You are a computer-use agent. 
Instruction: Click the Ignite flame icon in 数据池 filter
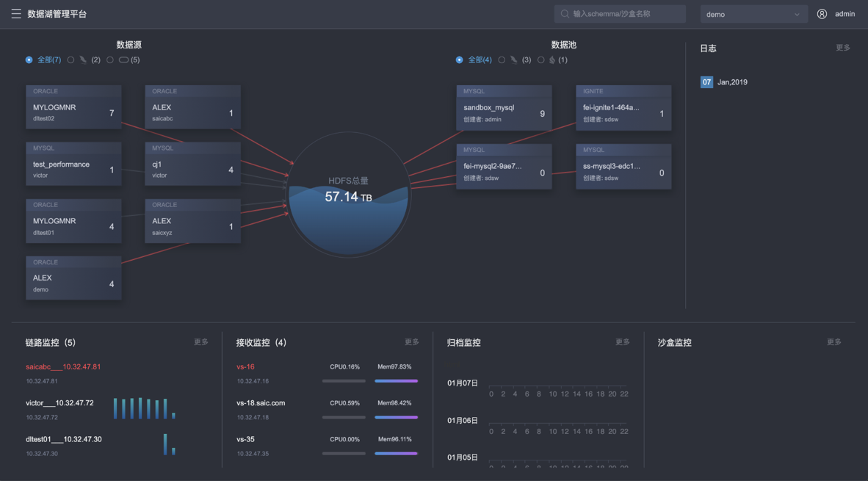point(552,60)
